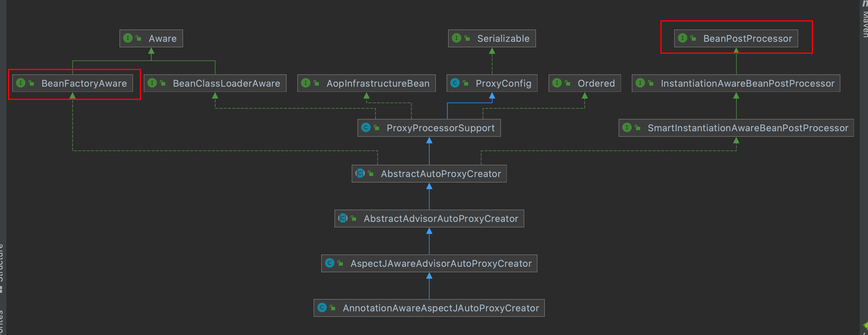Click the class icon on AspectJAwareAdvisorAutoProxyCreator

click(x=330, y=263)
